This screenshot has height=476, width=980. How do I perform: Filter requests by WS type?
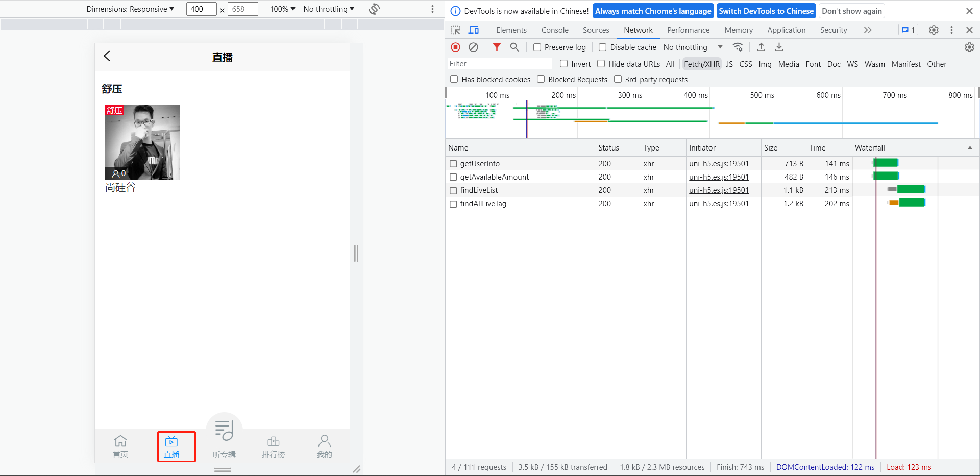point(852,64)
